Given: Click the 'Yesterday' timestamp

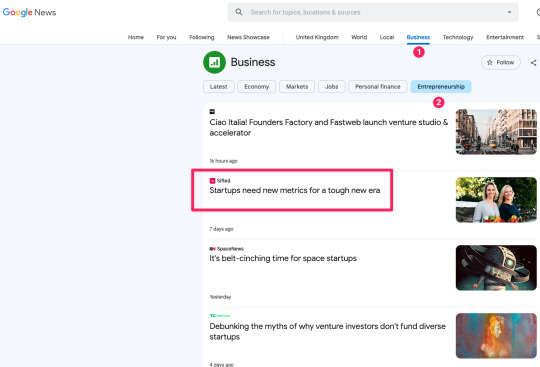Looking at the screenshot, I should click(220, 297).
